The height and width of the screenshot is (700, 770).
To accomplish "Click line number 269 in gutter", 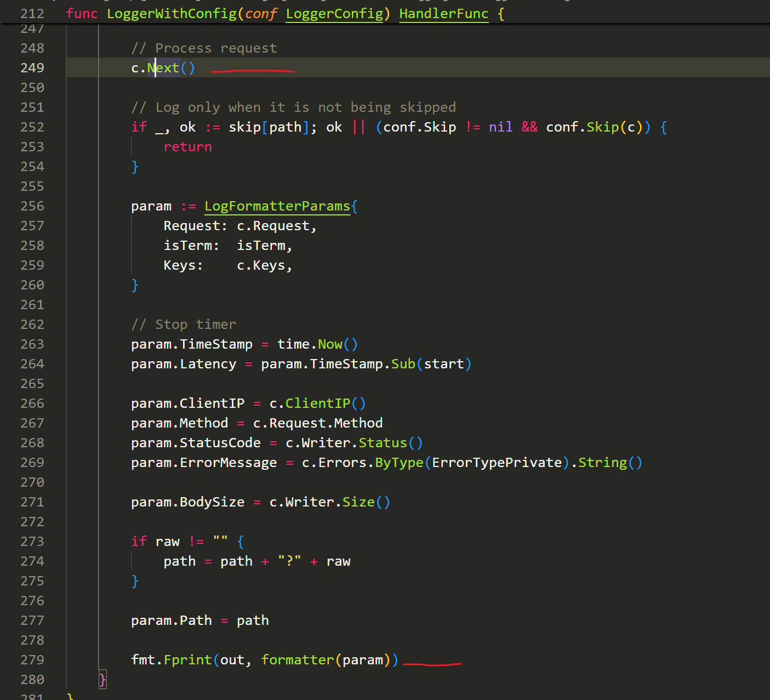I will coord(32,463).
